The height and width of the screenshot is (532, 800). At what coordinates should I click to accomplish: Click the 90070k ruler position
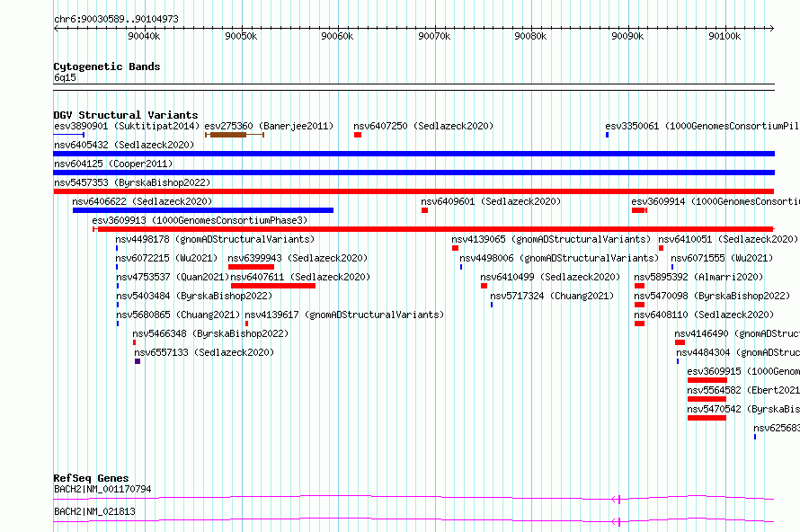coord(434,36)
